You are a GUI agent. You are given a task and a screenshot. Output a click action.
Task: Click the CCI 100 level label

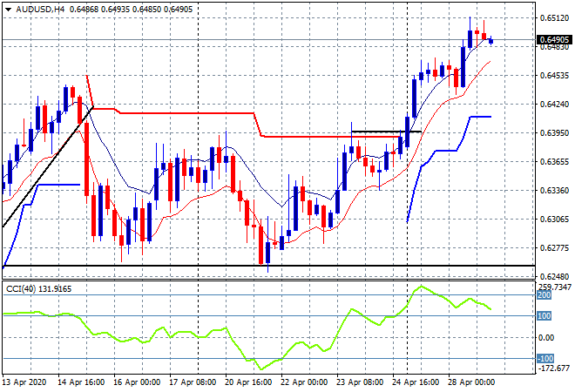point(545,316)
